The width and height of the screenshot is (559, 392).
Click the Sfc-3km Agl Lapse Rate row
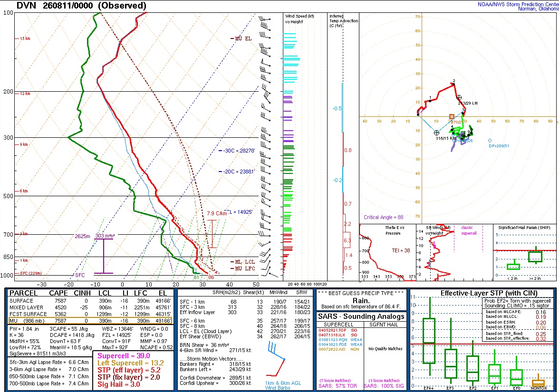pos(49,362)
